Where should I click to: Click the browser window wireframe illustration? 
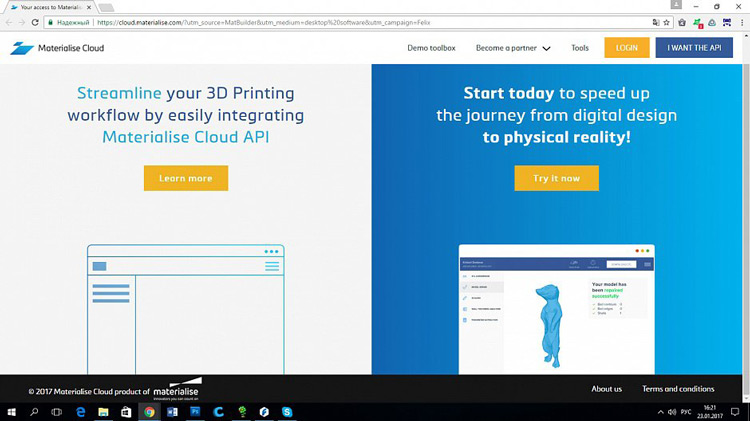(x=186, y=309)
